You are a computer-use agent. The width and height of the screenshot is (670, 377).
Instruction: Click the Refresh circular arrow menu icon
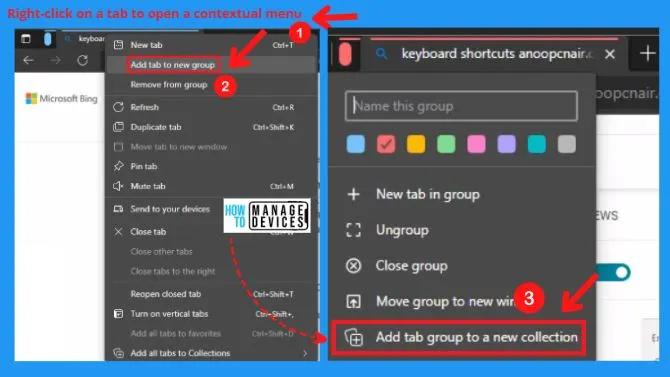118,107
